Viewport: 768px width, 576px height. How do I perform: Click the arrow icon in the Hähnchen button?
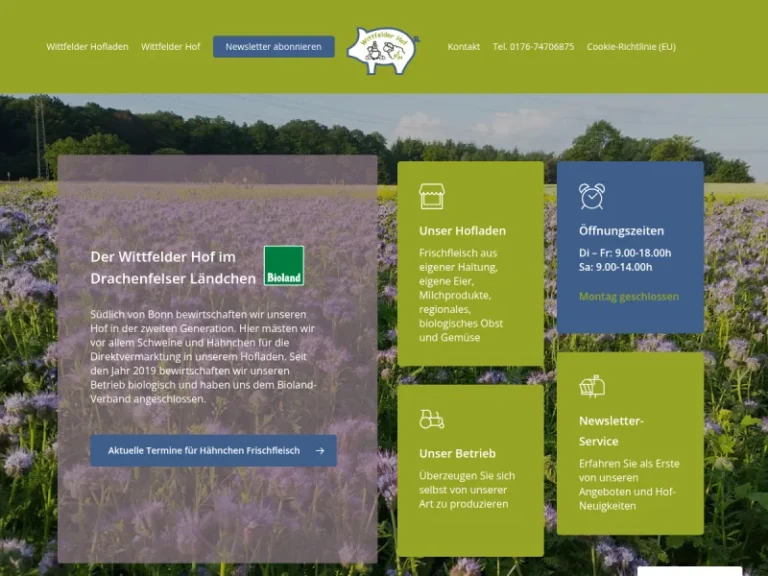[x=320, y=451]
